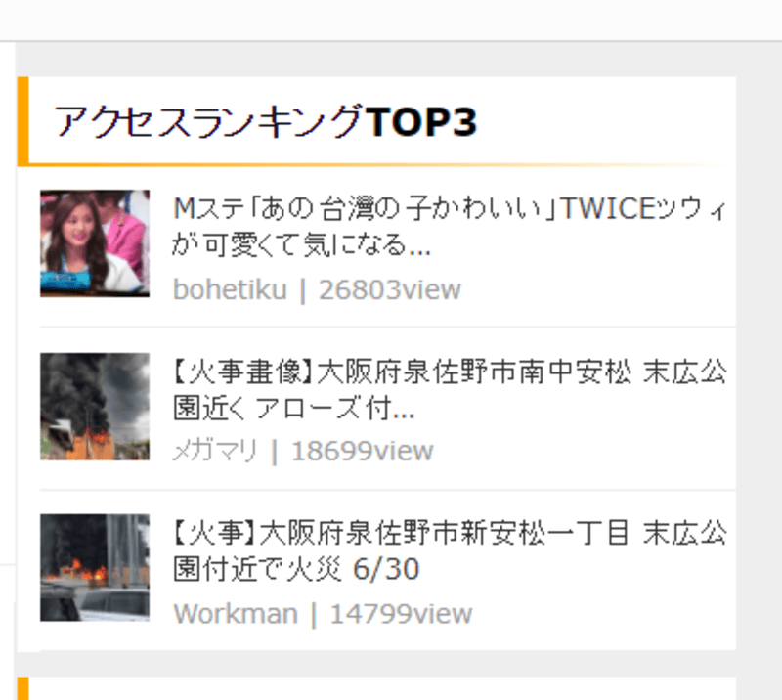Screen dimensions: 782x700
Task: Click the white header strip at the top
Action: [391, 20]
